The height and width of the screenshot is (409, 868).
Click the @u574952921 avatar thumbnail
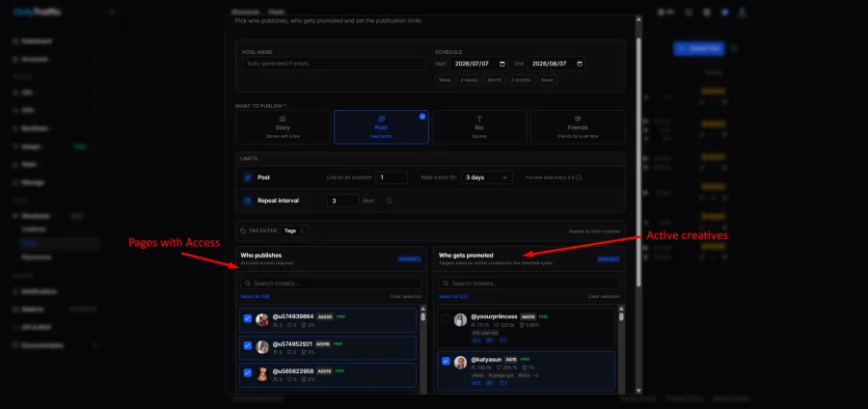coord(262,347)
